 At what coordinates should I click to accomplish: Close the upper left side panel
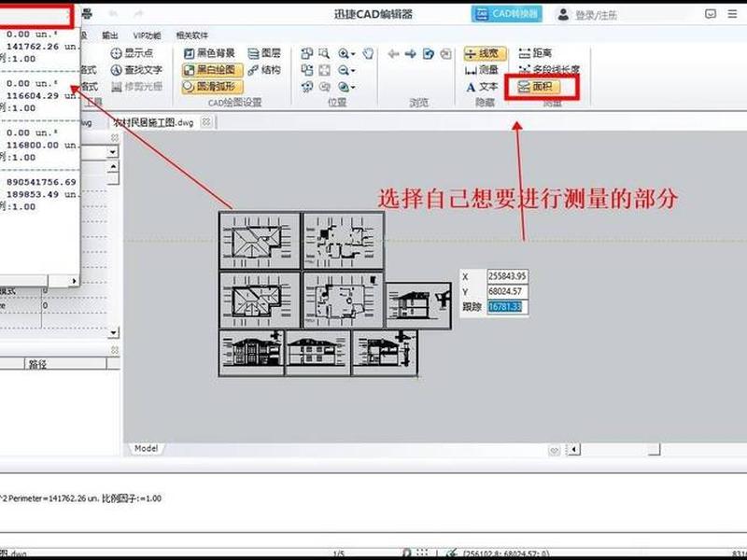pos(114,137)
